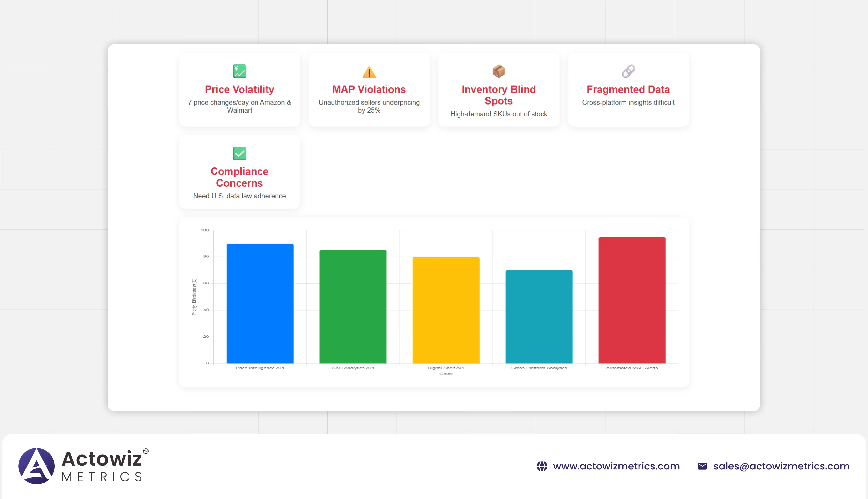Click the MAP Violations heading
Image resolution: width=868 pixels, height=499 pixels.
[369, 90]
